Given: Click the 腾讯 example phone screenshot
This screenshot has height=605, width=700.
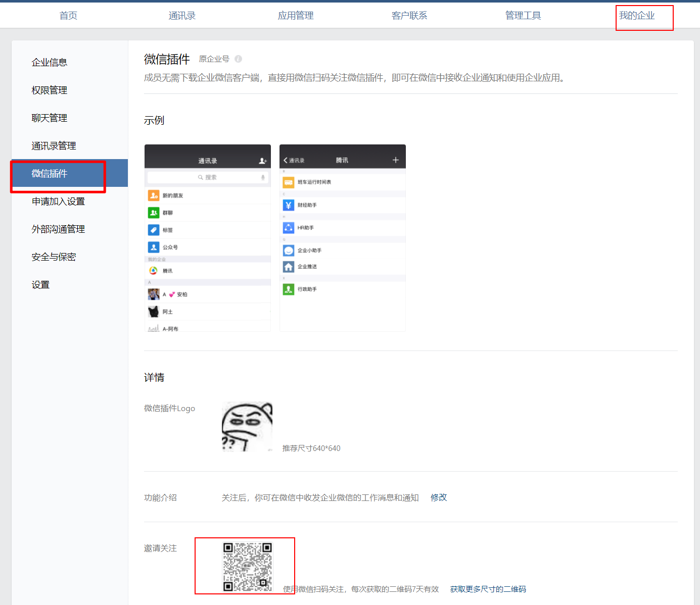Looking at the screenshot, I should 343,238.
